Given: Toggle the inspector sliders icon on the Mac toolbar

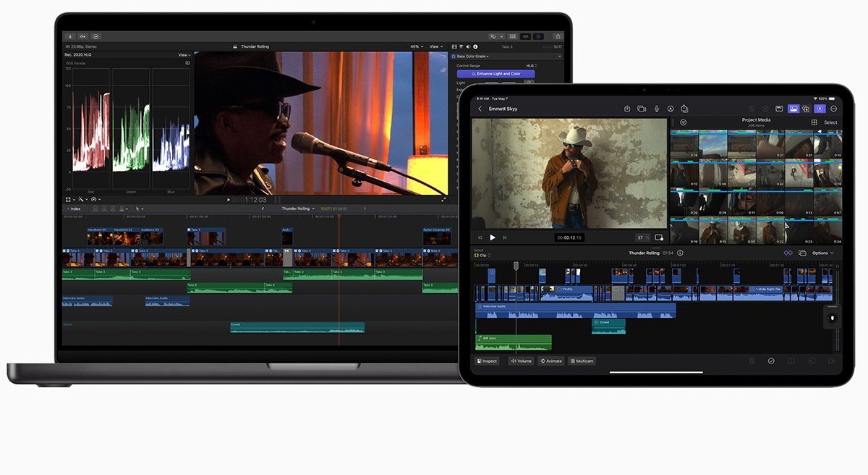Looking at the screenshot, I should click(538, 36).
